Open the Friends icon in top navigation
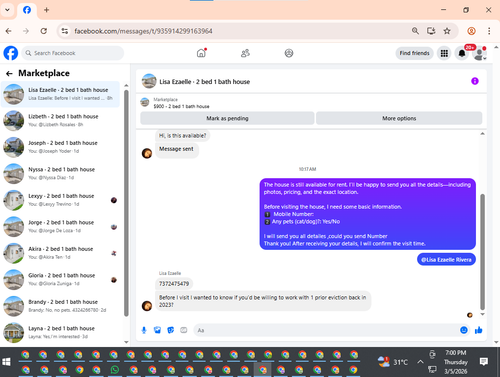This screenshot has width=500, height=377. tap(245, 53)
